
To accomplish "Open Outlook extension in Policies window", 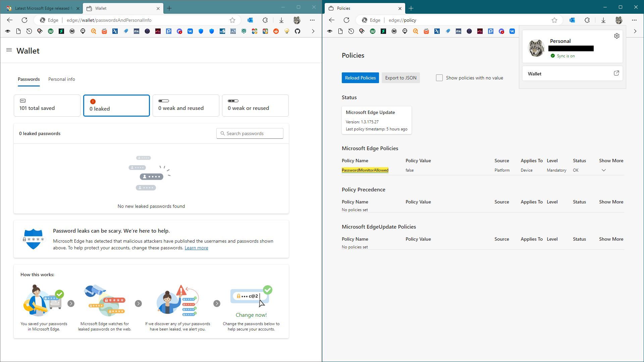I will pyautogui.click(x=572, y=20).
